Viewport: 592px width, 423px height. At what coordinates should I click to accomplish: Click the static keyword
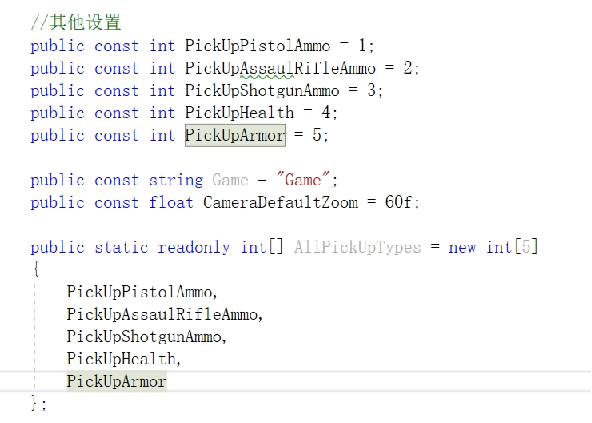coord(121,248)
